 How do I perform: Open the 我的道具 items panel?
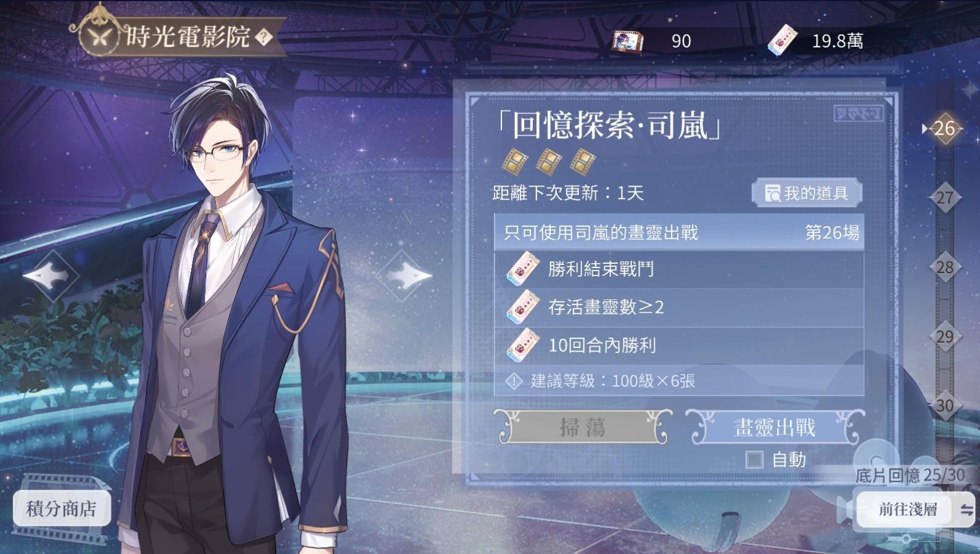tap(807, 193)
